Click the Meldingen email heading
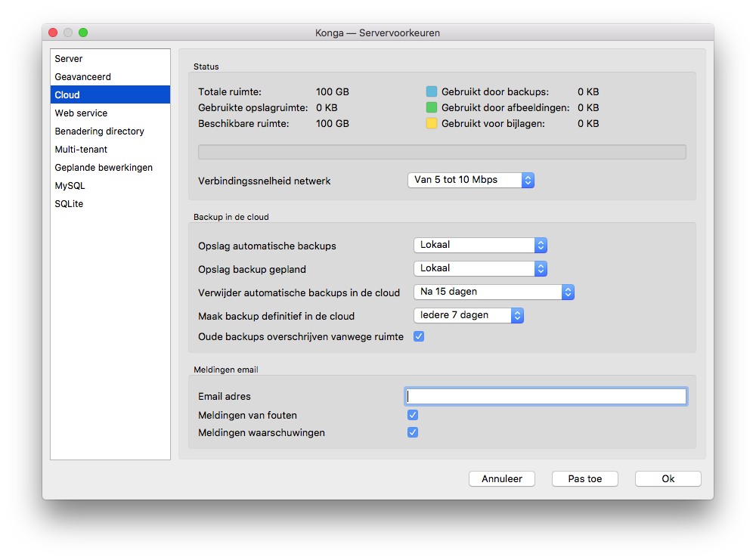Image resolution: width=756 pixels, height=560 pixels. click(225, 370)
